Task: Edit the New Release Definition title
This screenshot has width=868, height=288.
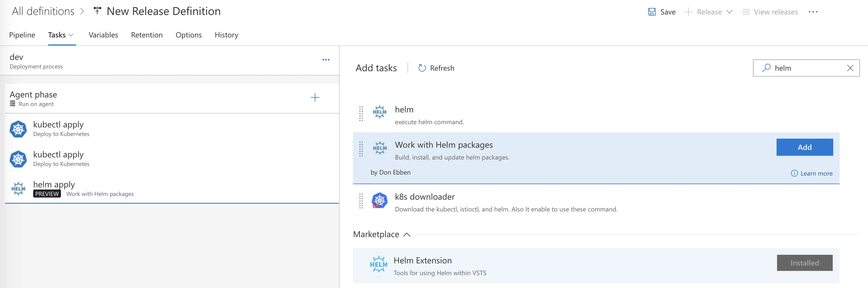Action: [163, 11]
